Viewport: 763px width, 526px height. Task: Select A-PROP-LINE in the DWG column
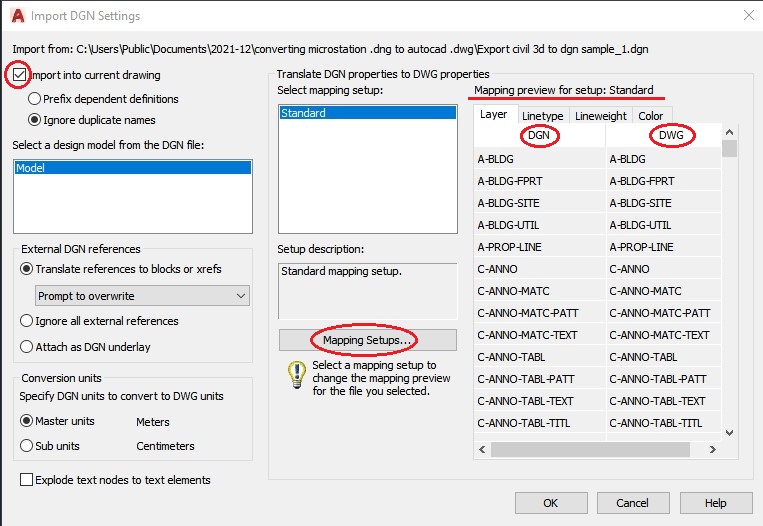664,247
